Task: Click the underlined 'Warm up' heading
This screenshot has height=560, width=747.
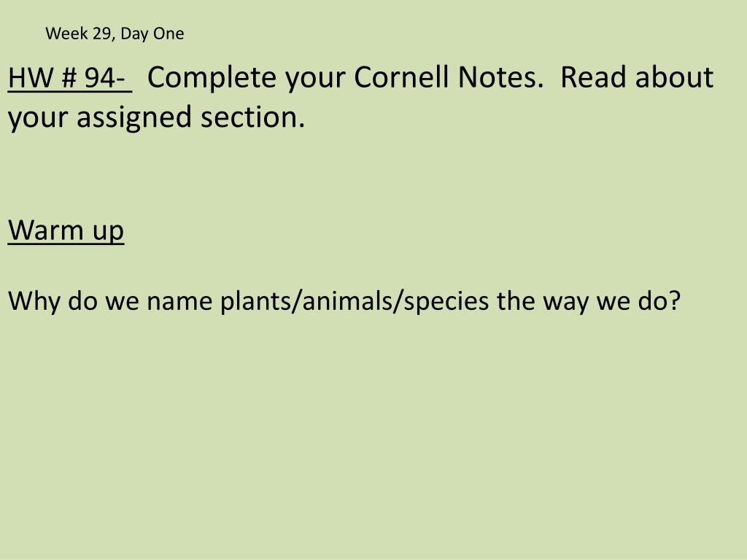Action: [x=66, y=231]
